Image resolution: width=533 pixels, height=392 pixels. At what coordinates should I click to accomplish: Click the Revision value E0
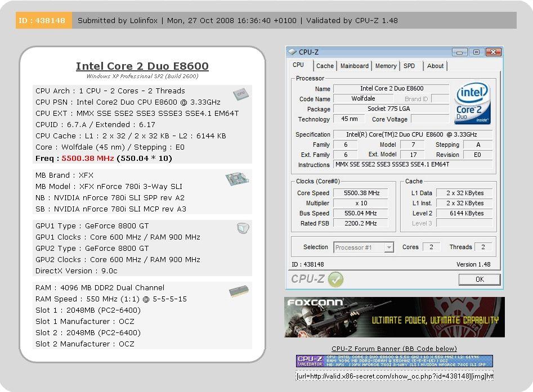click(x=478, y=155)
